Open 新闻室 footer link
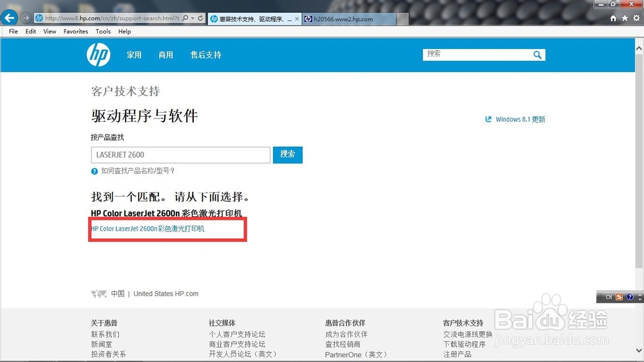Image resolution: width=644 pixels, height=362 pixels. point(102,345)
